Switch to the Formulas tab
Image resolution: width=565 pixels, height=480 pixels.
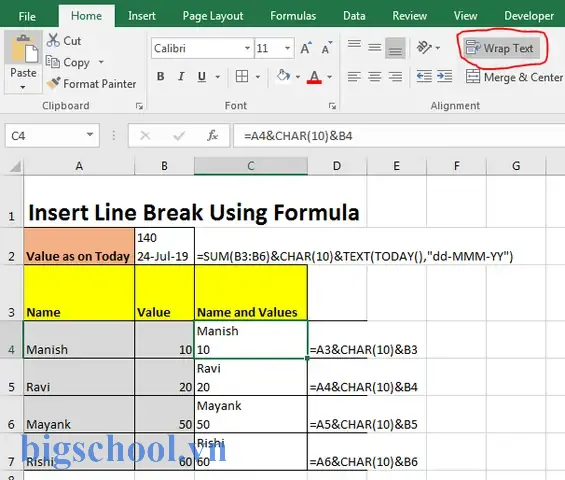(x=293, y=16)
